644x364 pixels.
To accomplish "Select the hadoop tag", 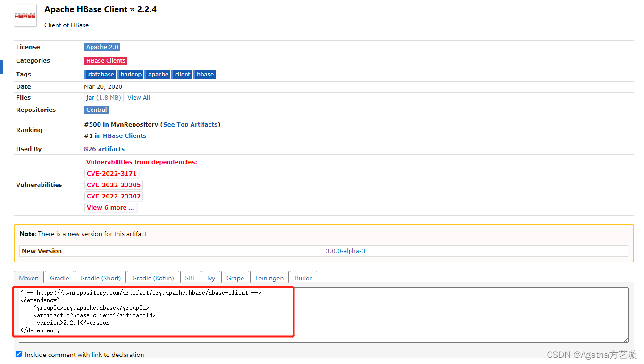I will (131, 75).
